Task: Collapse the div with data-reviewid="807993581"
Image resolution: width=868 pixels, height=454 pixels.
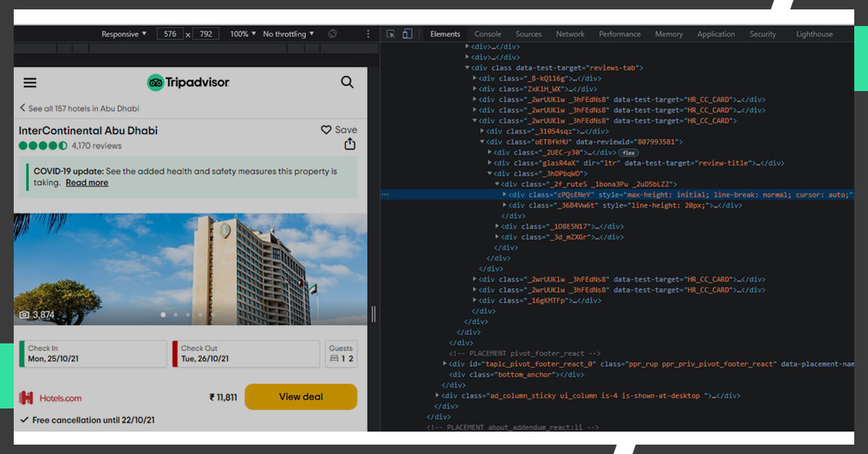Action: (482, 142)
